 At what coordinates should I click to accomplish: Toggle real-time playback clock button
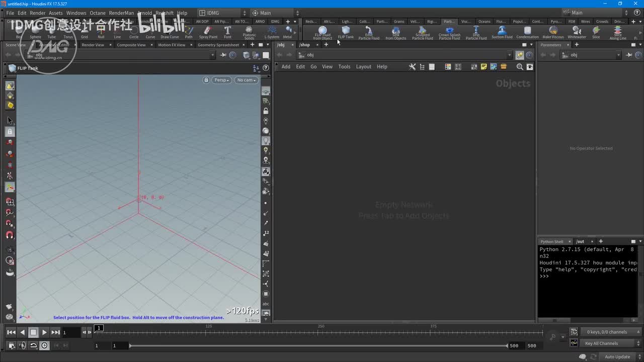pos(45,345)
